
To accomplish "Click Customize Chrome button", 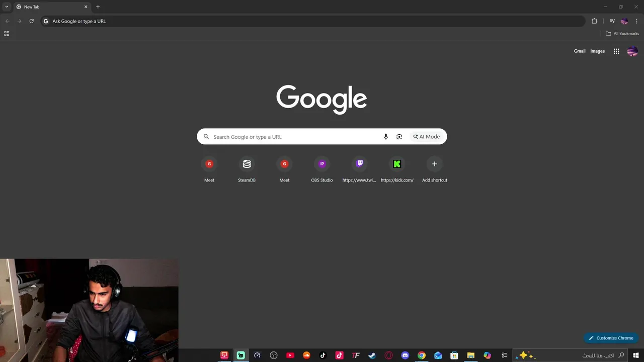I will click(x=611, y=338).
